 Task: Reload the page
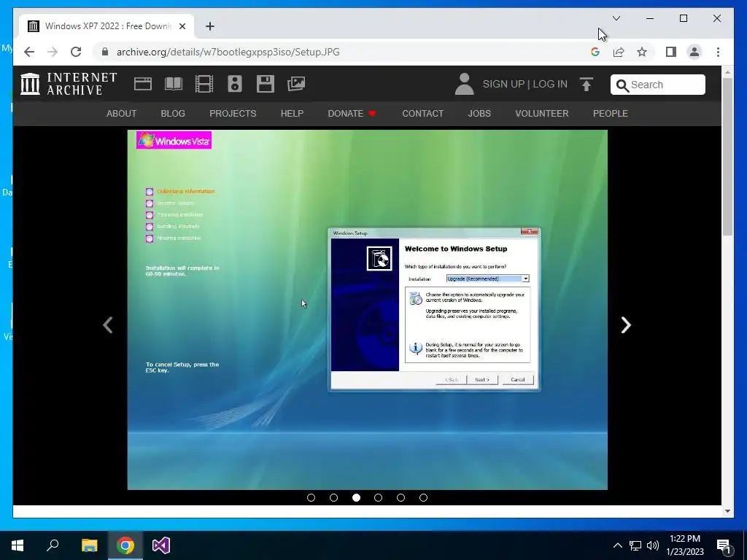[x=76, y=52]
